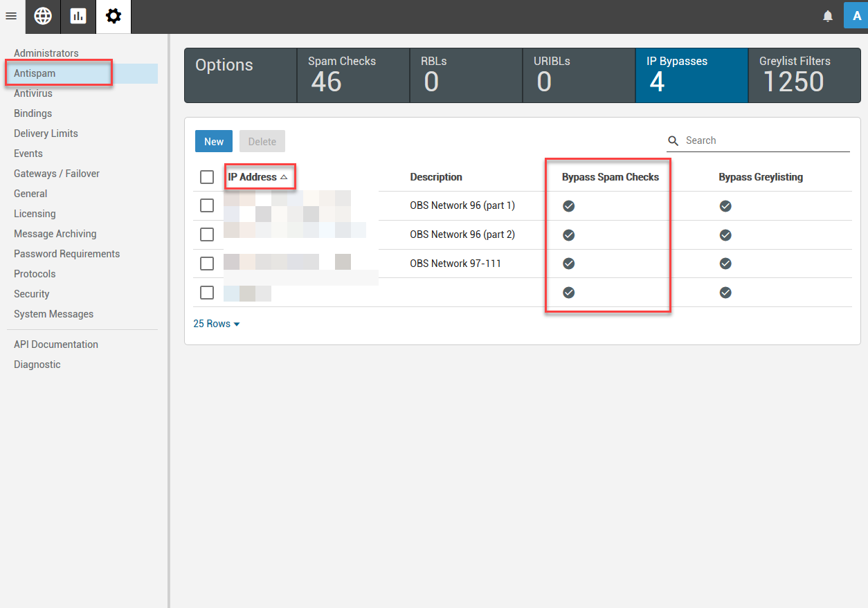Select checkbox for OBS Network 96 (part 1)
Image resolution: width=868 pixels, height=608 pixels.
207,205
